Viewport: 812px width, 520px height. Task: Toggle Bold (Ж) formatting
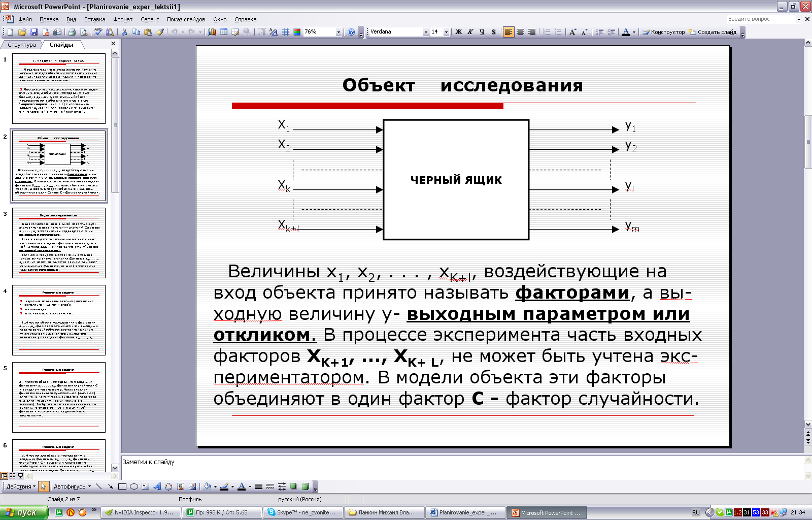(x=459, y=32)
